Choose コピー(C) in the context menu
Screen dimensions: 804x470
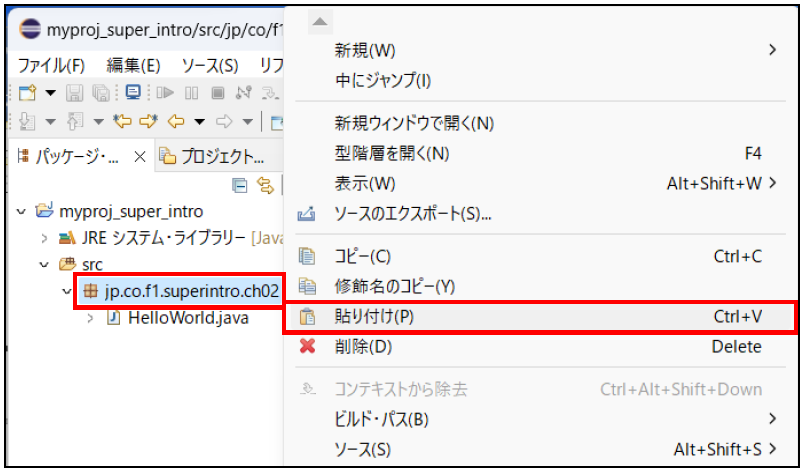pyautogui.click(x=362, y=257)
